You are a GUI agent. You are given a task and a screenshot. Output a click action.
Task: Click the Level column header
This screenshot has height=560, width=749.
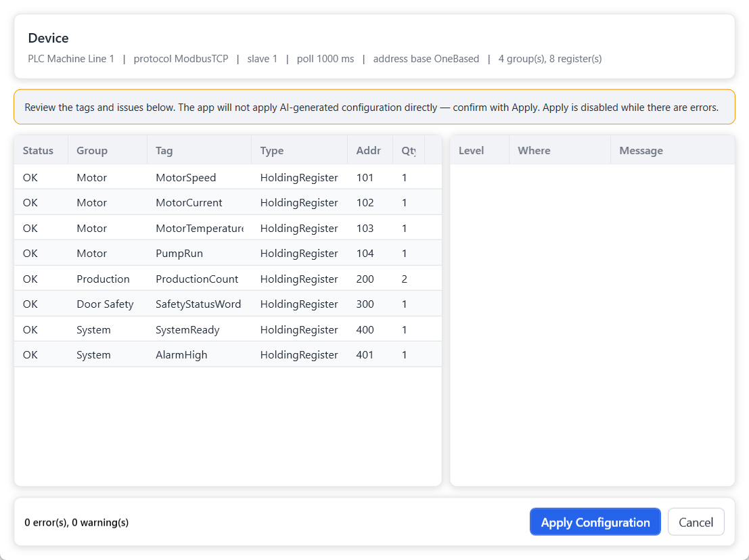point(480,150)
